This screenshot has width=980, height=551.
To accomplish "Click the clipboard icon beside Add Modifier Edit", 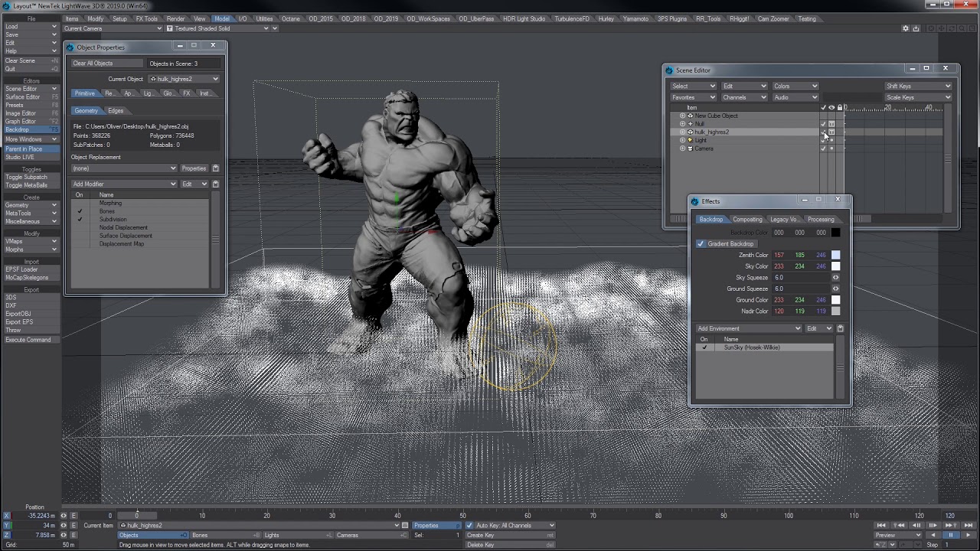I will pyautogui.click(x=215, y=184).
